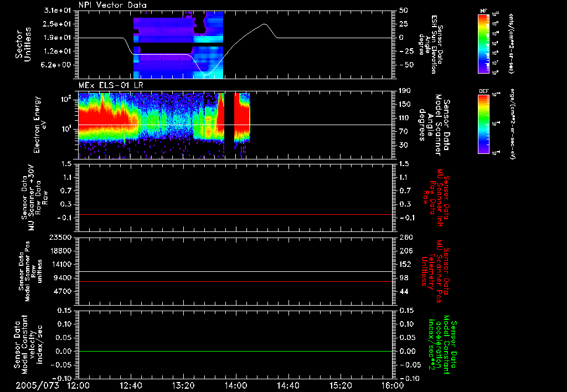Viewport: 567px width, 392px height.
Task: Click the "150" scanner angle tick label
Action: 405,105
